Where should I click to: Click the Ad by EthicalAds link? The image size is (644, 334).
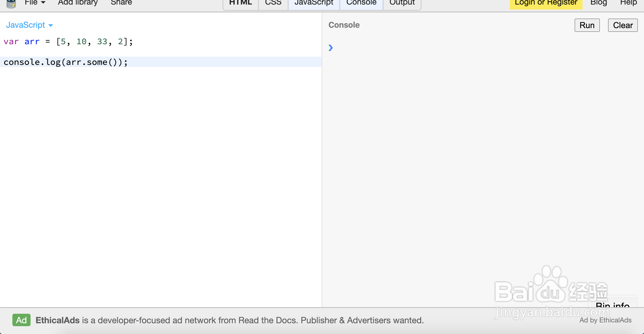pyautogui.click(x=605, y=320)
